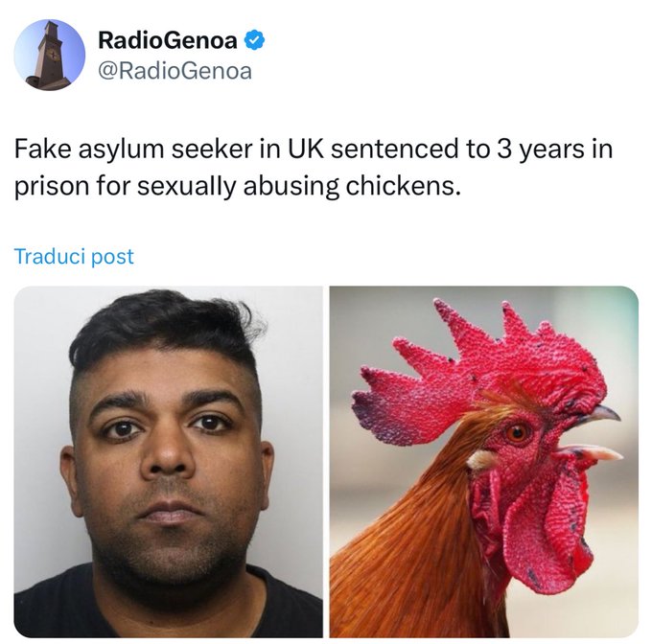Click the tweet text body
This screenshot has height=644, width=652.
[x=314, y=168]
